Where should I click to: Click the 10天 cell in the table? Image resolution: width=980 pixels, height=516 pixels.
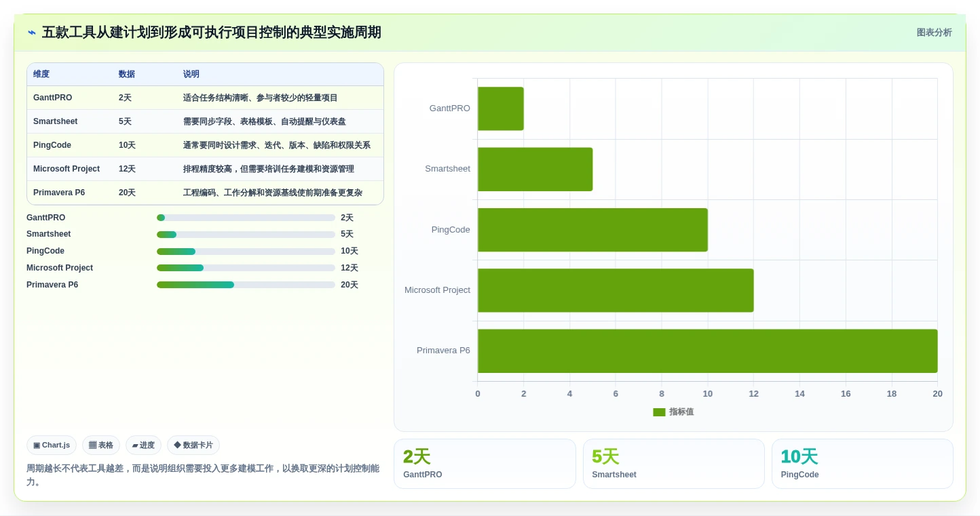coord(127,145)
